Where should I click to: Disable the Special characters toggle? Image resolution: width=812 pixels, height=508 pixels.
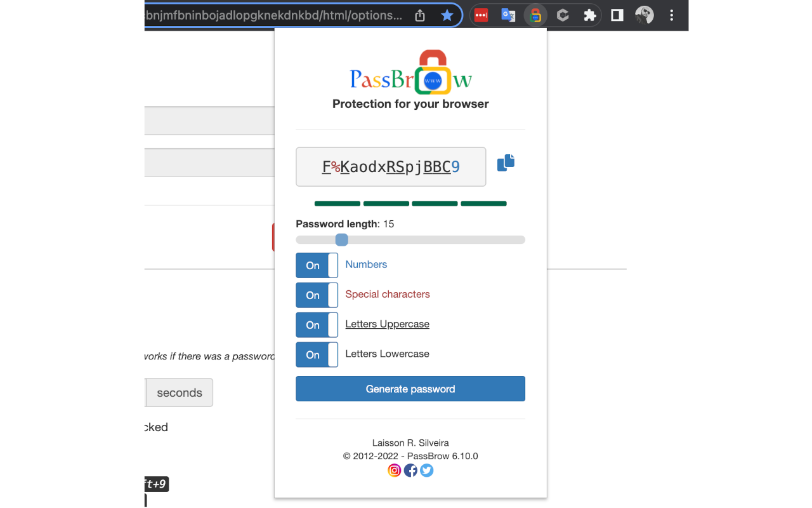(x=317, y=295)
